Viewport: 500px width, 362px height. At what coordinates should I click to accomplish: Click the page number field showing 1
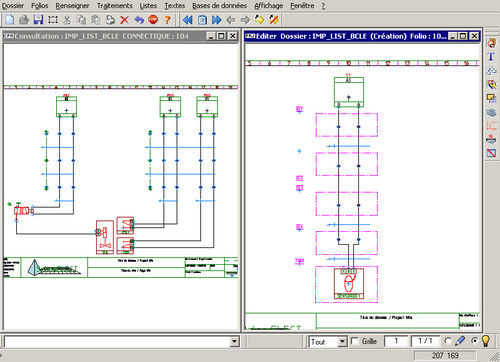point(396,341)
